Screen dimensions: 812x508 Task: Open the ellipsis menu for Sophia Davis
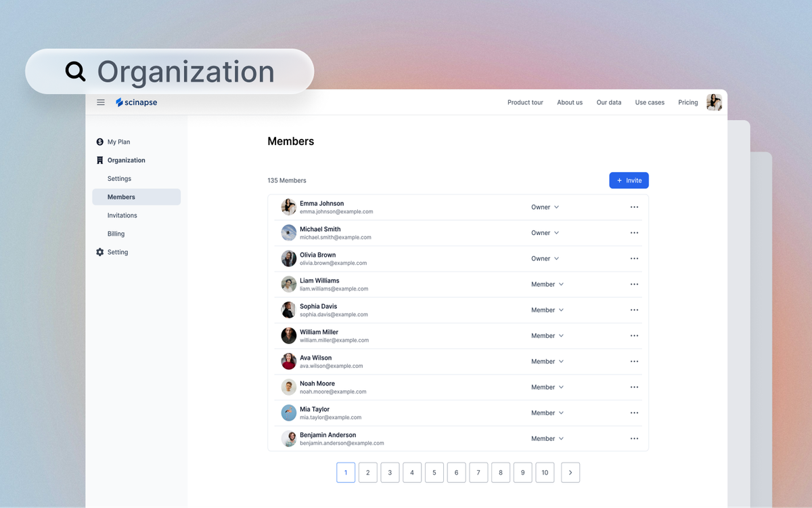pos(634,310)
